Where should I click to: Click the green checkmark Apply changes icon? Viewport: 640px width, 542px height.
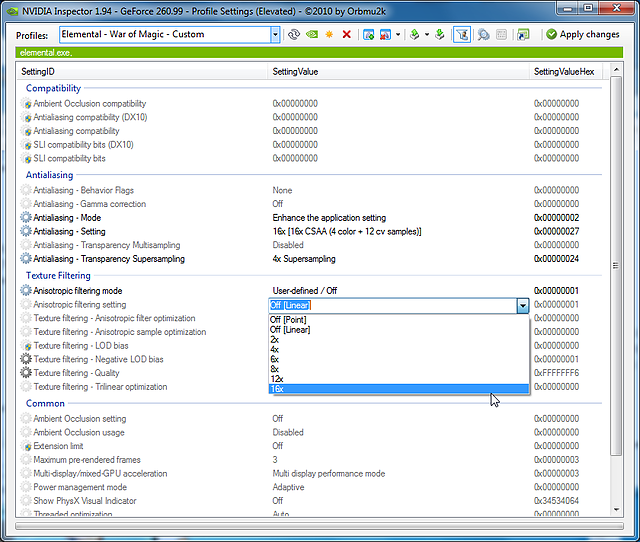[x=551, y=35]
